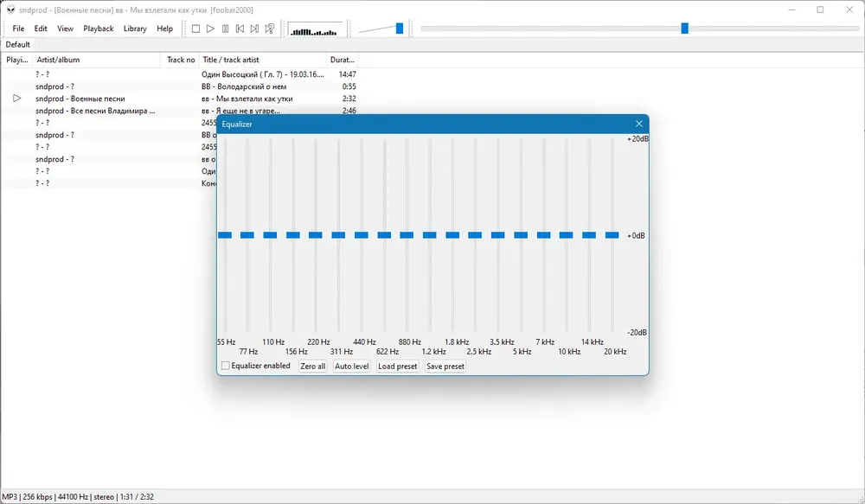Click the volume slider handle in toolbar
865x504 pixels.
pyautogui.click(x=400, y=29)
